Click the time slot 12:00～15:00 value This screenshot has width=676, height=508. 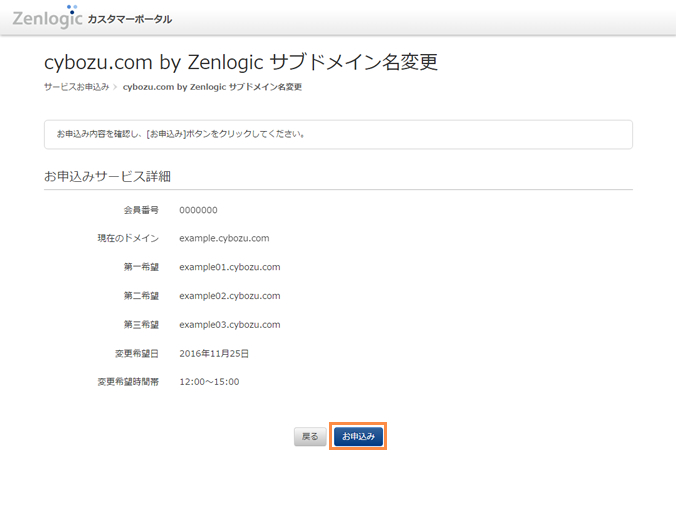tap(209, 382)
